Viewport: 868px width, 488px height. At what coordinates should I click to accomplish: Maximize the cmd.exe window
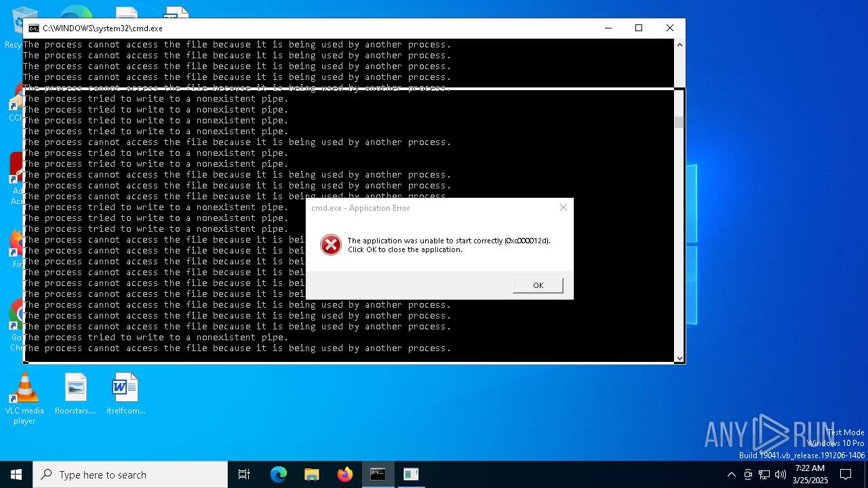(639, 28)
